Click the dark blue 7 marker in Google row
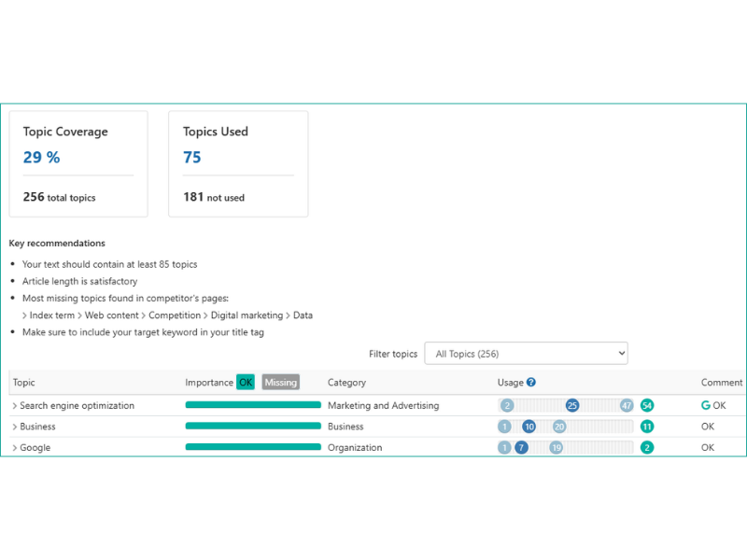This screenshot has height=560, width=747. (522, 448)
